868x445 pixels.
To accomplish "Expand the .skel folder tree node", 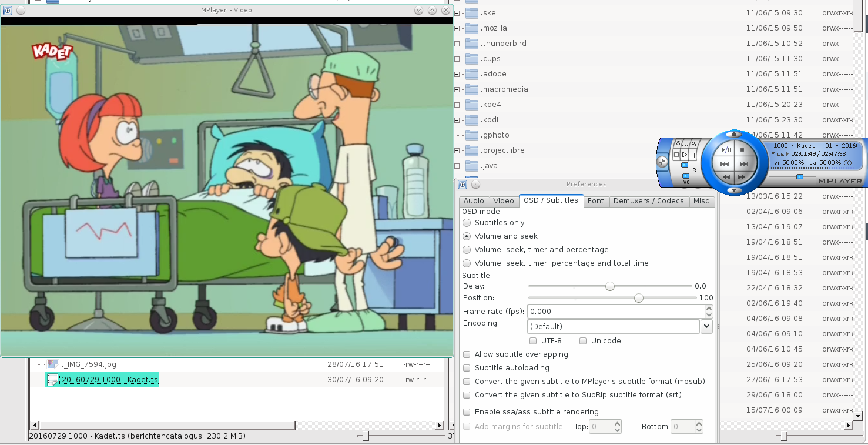I will pyautogui.click(x=457, y=13).
